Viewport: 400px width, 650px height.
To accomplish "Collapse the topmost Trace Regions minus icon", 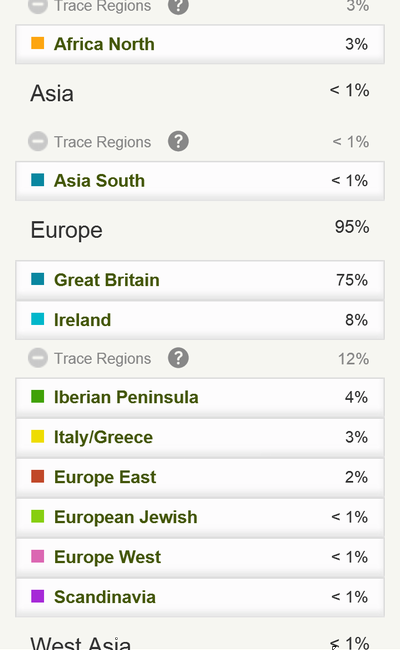I will point(38,6).
